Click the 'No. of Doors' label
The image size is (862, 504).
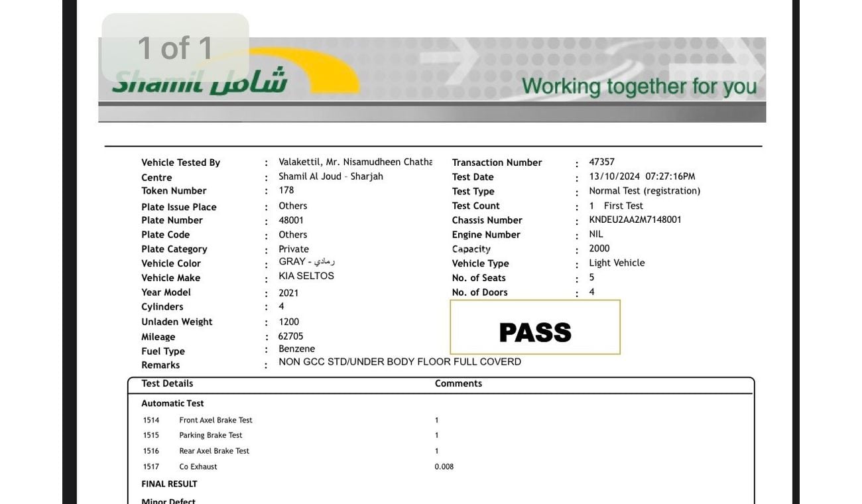click(480, 292)
